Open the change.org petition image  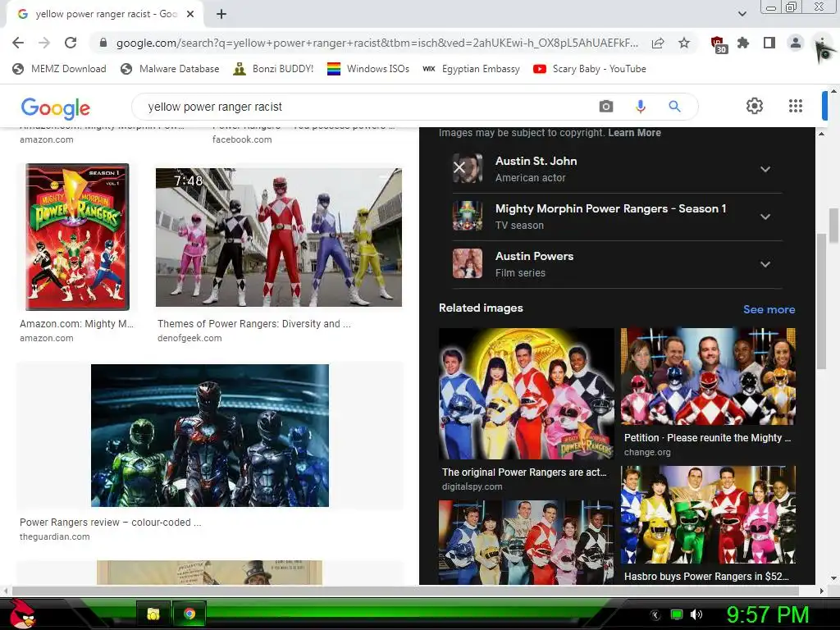[708, 377]
